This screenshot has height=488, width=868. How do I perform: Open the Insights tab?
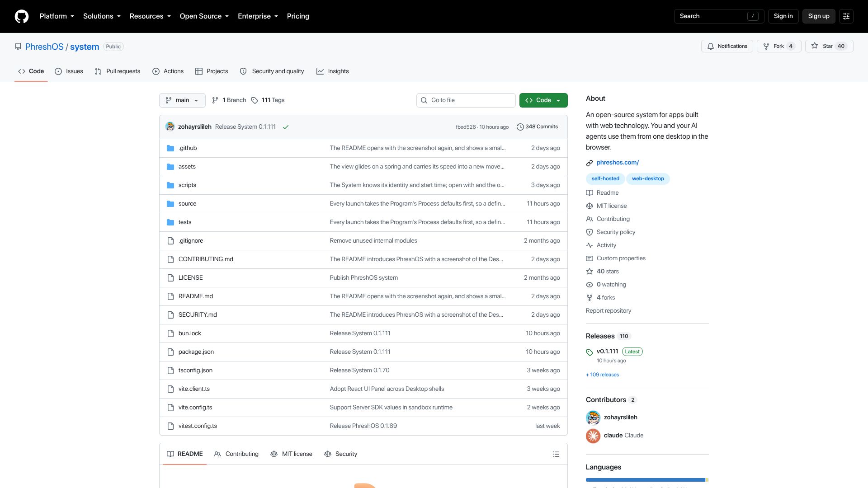click(x=333, y=71)
